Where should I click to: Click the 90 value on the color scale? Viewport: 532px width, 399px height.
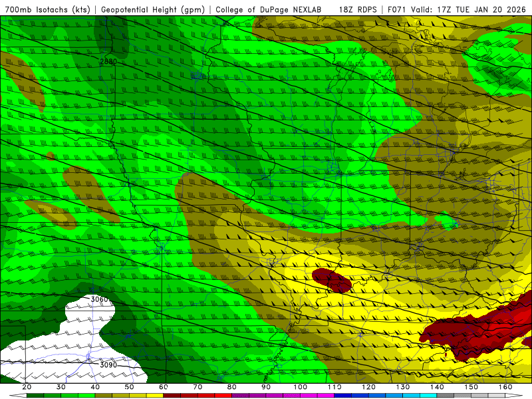click(266, 387)
